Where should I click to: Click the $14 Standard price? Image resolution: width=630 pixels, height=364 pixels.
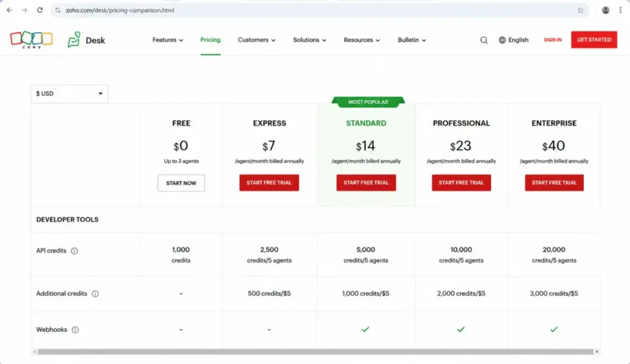pyautogui.click(x=365, y=146)
